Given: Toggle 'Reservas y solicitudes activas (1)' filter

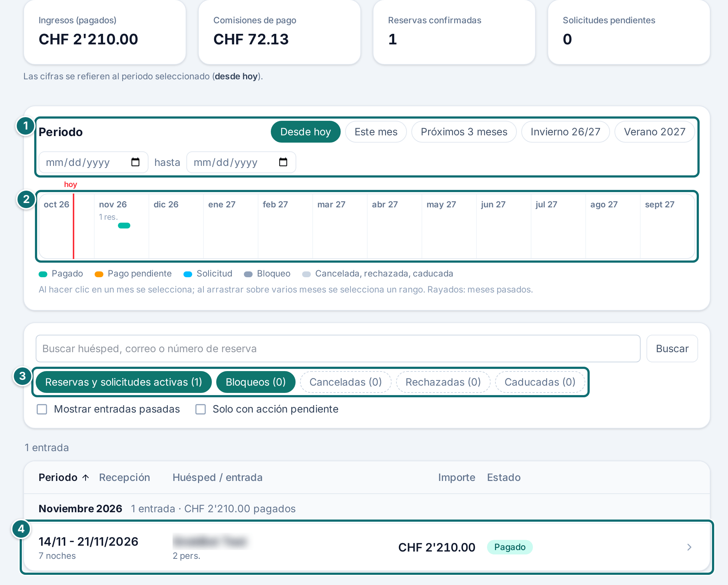Looking at the screenshot, I should tap(124, 382).
